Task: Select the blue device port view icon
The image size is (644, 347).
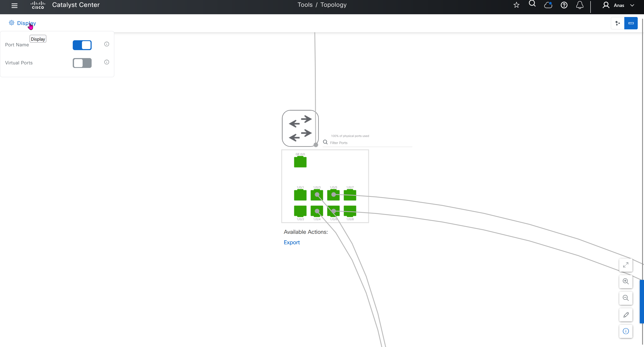Action: point(631,23)
